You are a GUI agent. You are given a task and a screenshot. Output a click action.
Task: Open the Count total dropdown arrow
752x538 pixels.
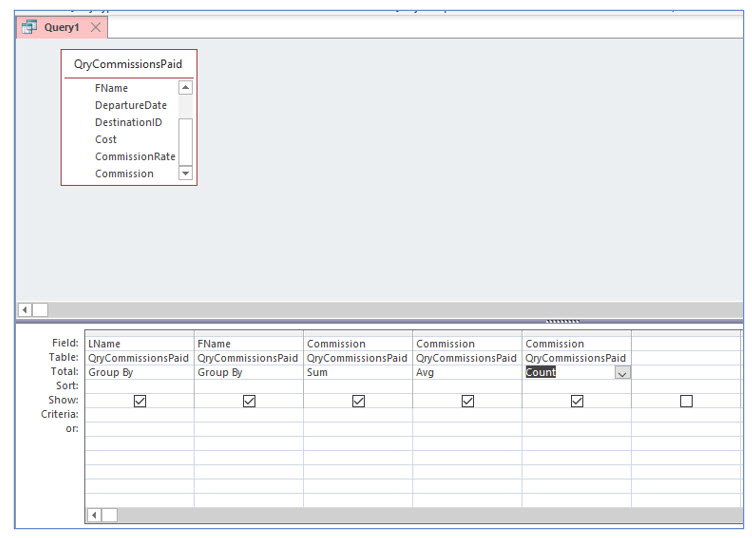623,373
